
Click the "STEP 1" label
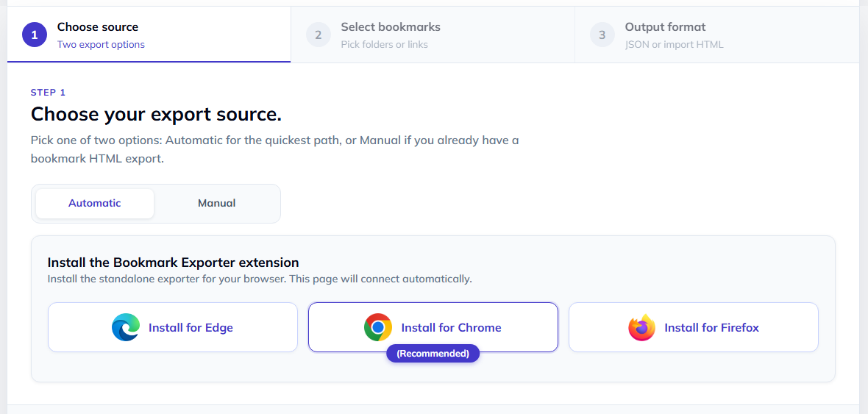pos(48,93)
